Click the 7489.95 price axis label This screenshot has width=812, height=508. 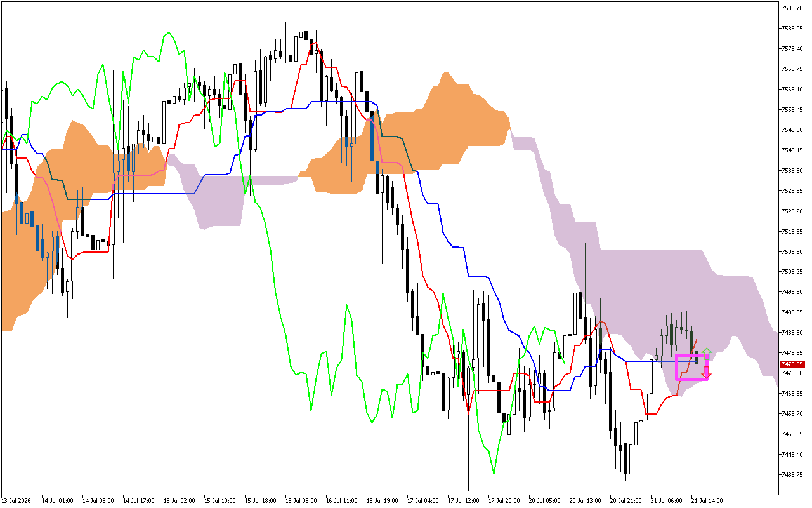pos(793,312)
